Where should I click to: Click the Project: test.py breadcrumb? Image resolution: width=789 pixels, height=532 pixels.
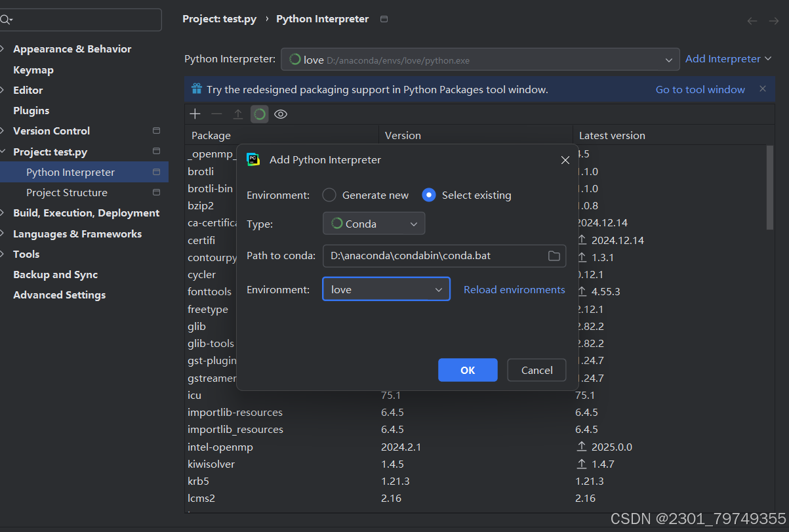(220, 19)
